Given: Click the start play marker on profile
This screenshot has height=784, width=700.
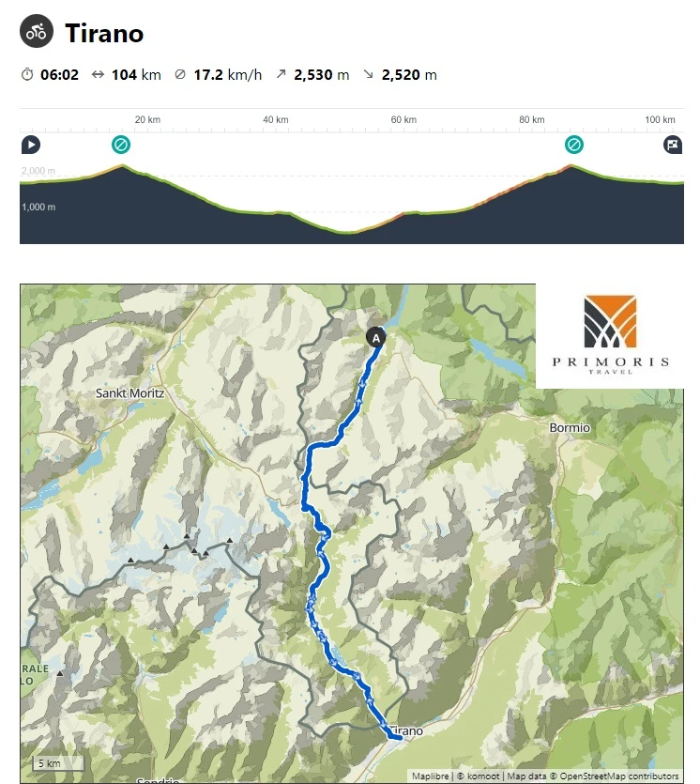Looking at the screenshot, I should tap(31, 145).
